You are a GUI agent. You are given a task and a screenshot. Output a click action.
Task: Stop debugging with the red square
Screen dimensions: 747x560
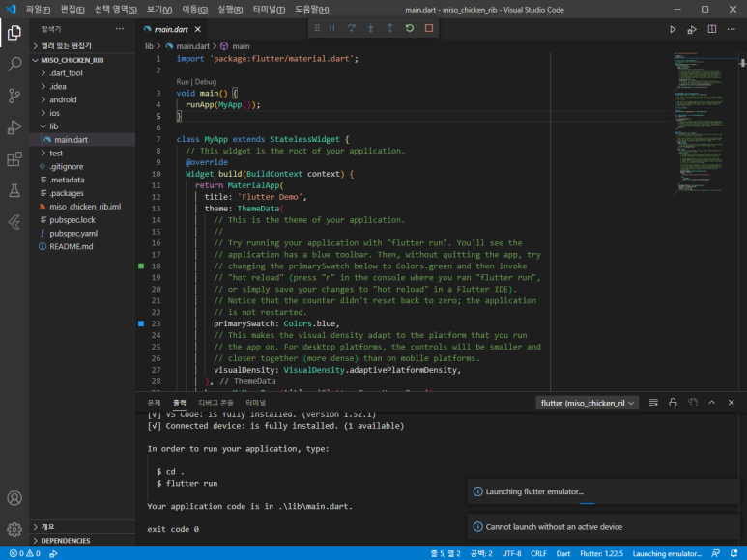[x=429, y=29]
